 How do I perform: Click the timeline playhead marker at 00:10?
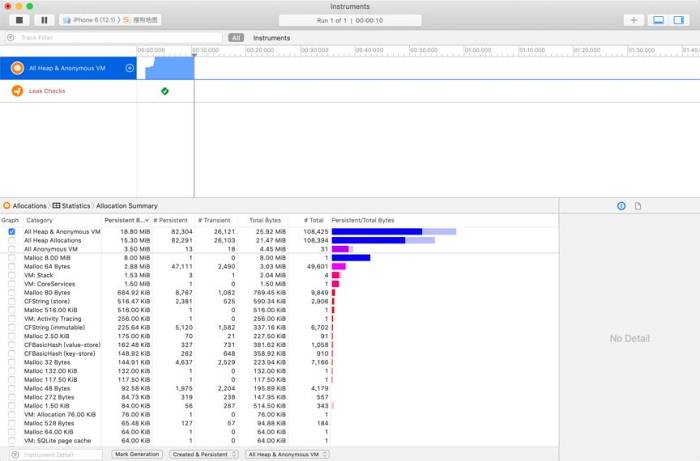coord(194,55)
